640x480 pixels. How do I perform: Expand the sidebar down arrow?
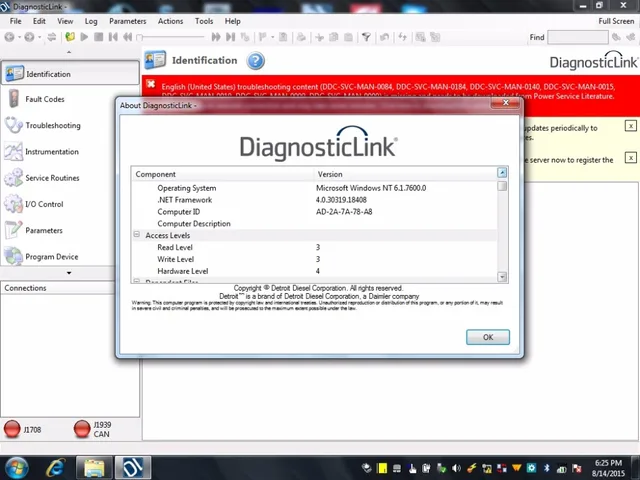pyautogui.click(x=69, y=273)
